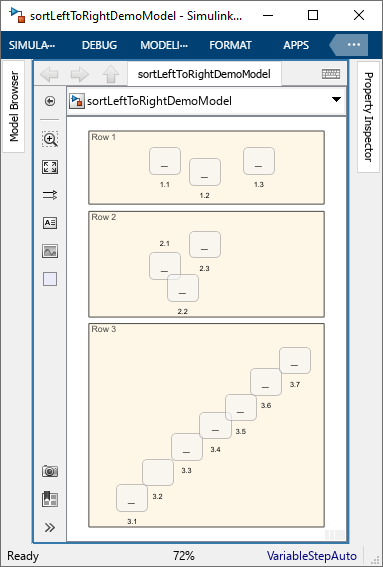Viewport: 383px width, 567px height.
Task: Maximize the Simulink window
Action: pyautogui.click(x=313, y=15)
